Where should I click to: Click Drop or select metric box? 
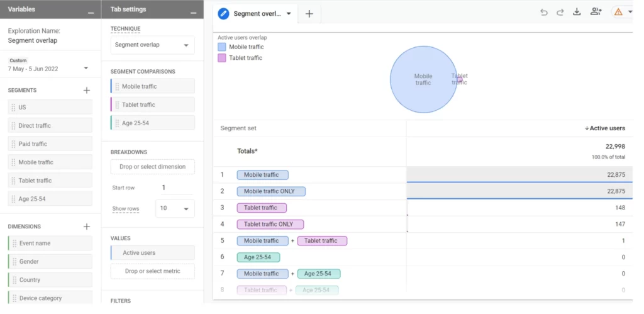[152, 271]
